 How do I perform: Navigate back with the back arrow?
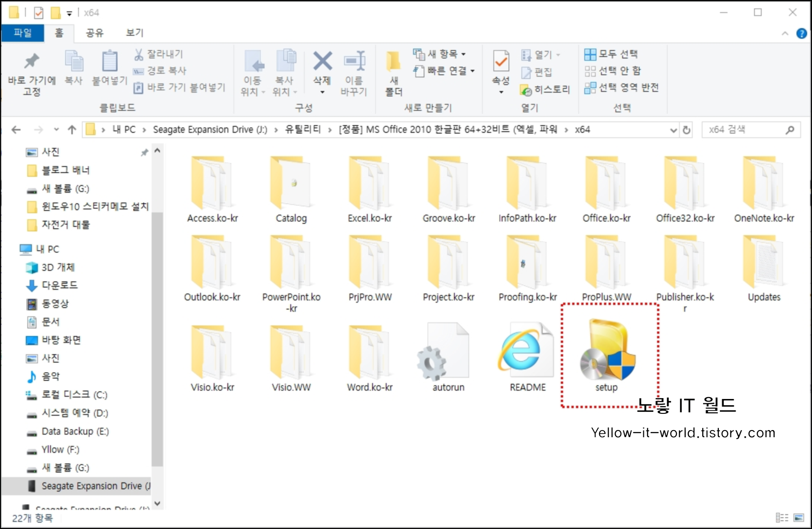16,130
